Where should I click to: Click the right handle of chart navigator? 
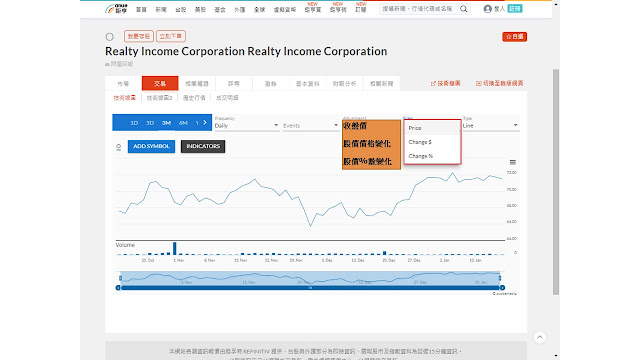point(500,278)
